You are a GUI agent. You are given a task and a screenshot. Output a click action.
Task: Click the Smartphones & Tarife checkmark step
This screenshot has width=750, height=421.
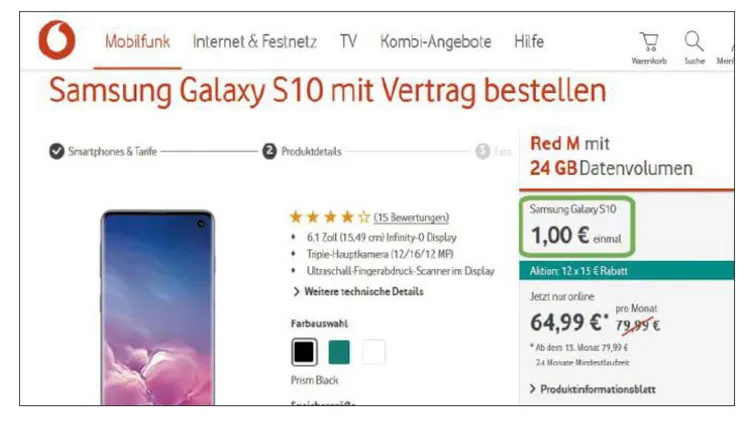56,151
